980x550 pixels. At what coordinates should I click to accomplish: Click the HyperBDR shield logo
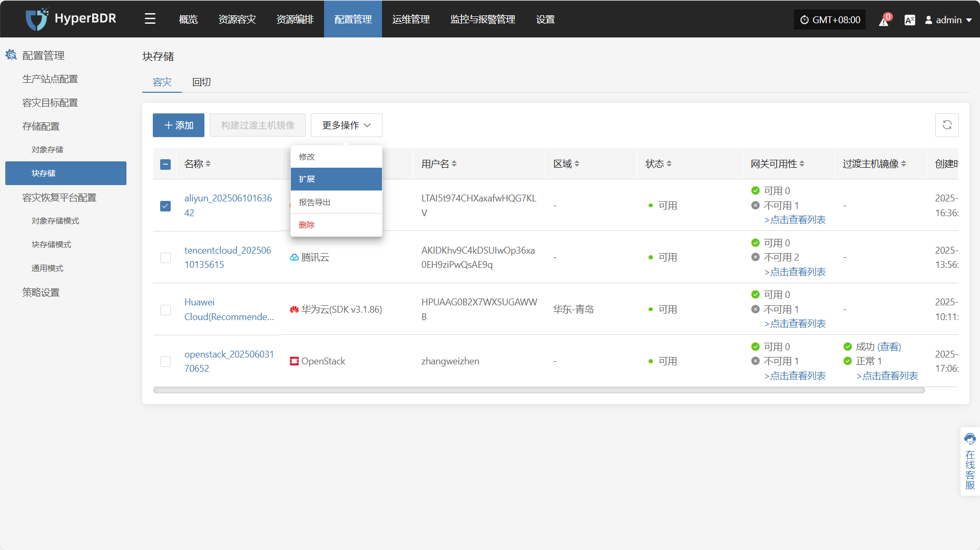click(x=37, y=19)
